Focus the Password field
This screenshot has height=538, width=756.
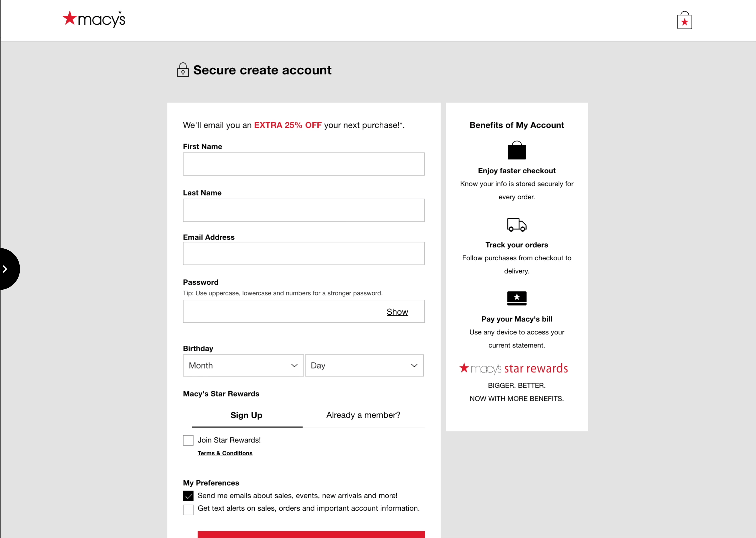click(x=304, y=311)
